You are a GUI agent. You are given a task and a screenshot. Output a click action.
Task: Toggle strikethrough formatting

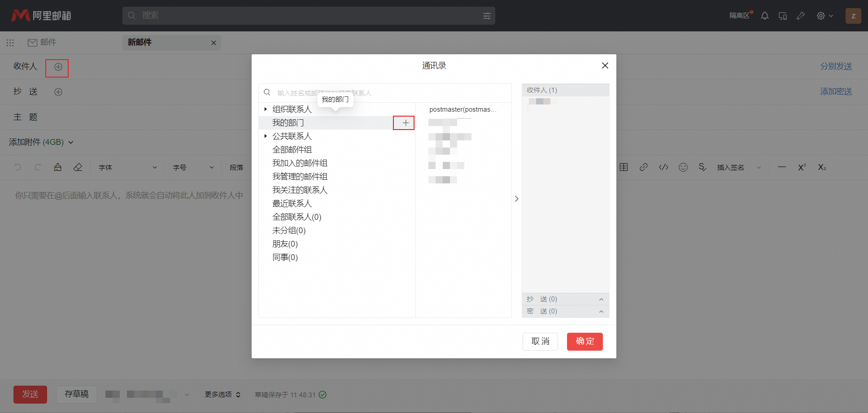coord(702,167)
